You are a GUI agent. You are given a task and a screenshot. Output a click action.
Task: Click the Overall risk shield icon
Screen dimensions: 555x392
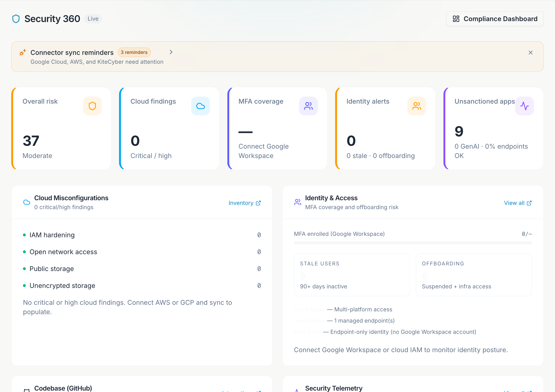92,106
